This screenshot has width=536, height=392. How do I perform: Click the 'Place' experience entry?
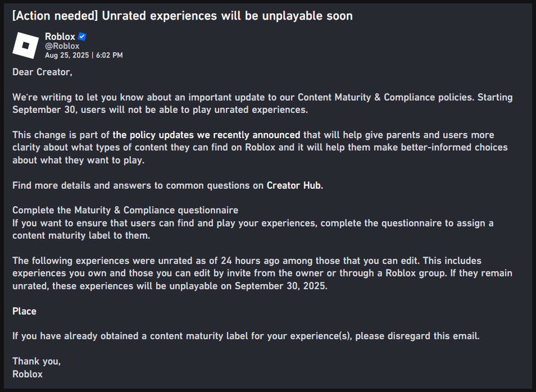pyautogui.click(x=24, y=311)
